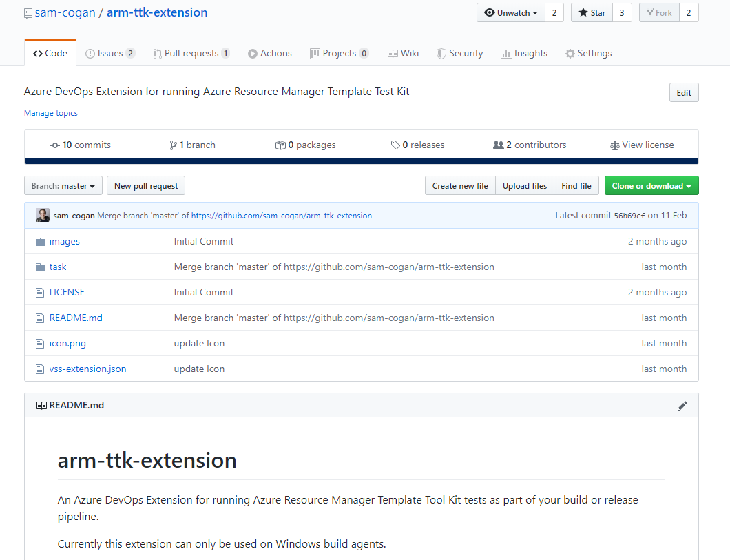Click the github.com URL in latest commit message

click(x=282, y=216)
